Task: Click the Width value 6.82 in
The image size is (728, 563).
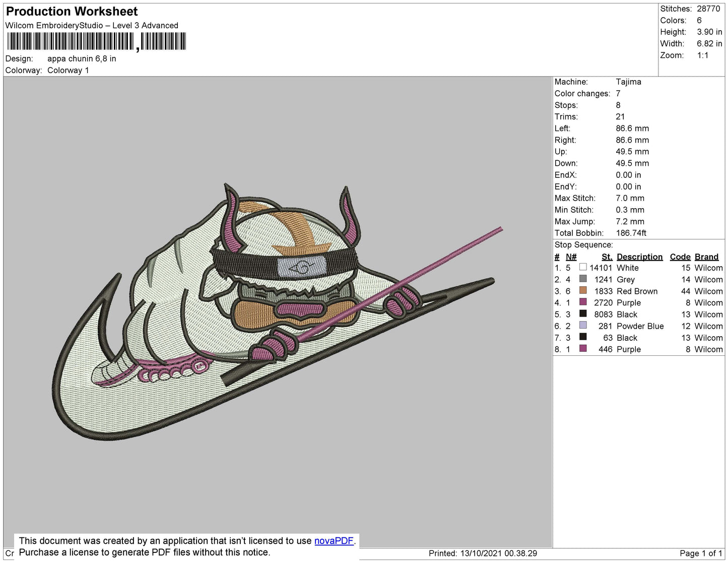Action: click(x=709, y=43)
